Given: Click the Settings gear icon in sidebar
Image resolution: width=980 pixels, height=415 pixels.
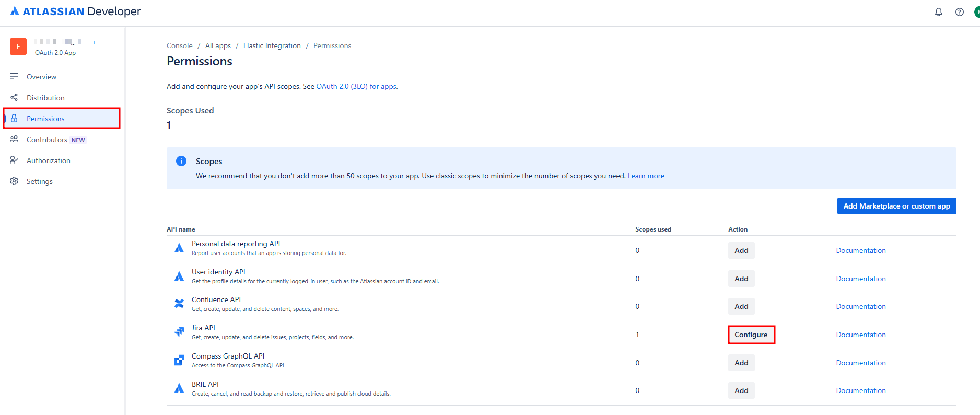Looking at the screenshot, I should click(14, 181).
